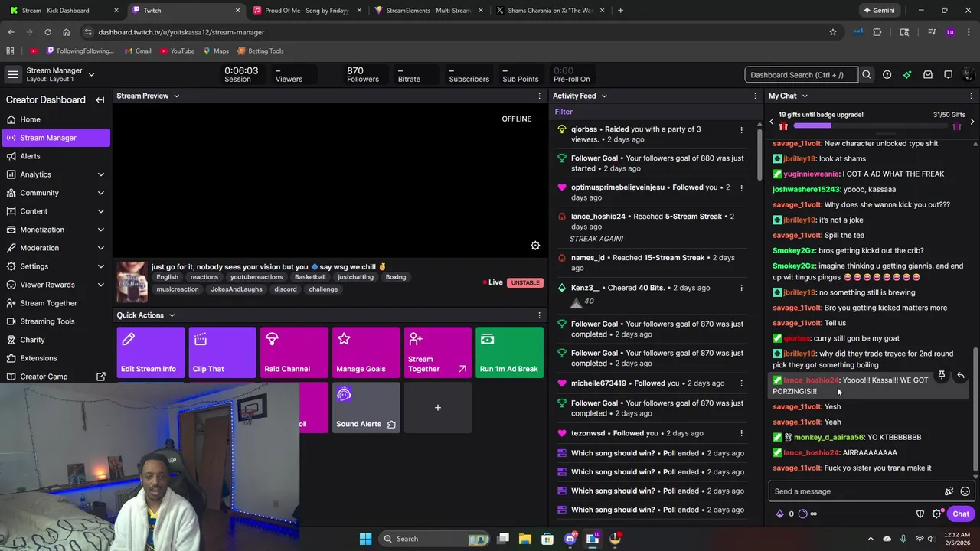Expand the Analytics sidebar section
Viewport: 980px width, 551px height.
point(100,174)
